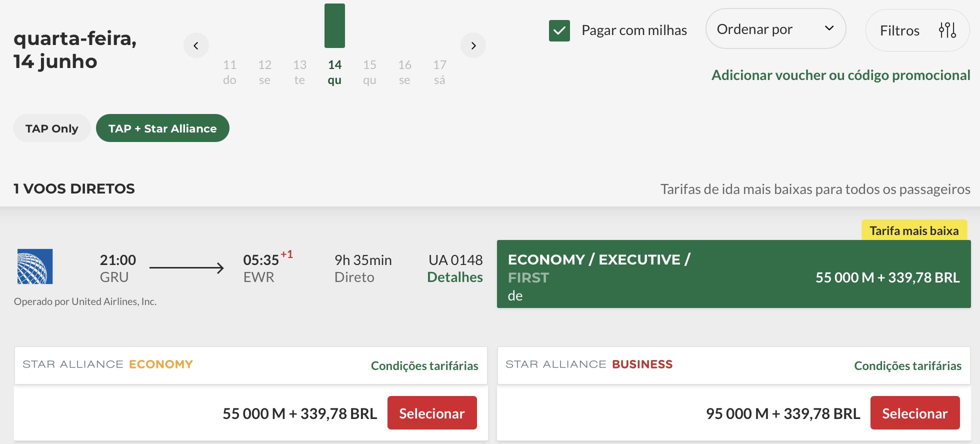Open Adicionar voucher ou código promocional
This screenshot has height=444, width=980.
pyautogui.click(x=840, y=75)
